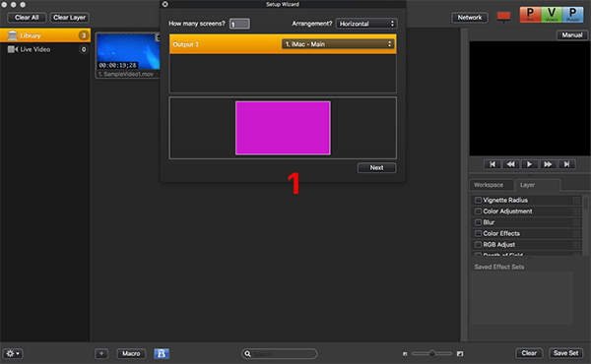The image size is (591, 364).
Task: Adjust the thumbnail size slider
Action: [432, 353]
